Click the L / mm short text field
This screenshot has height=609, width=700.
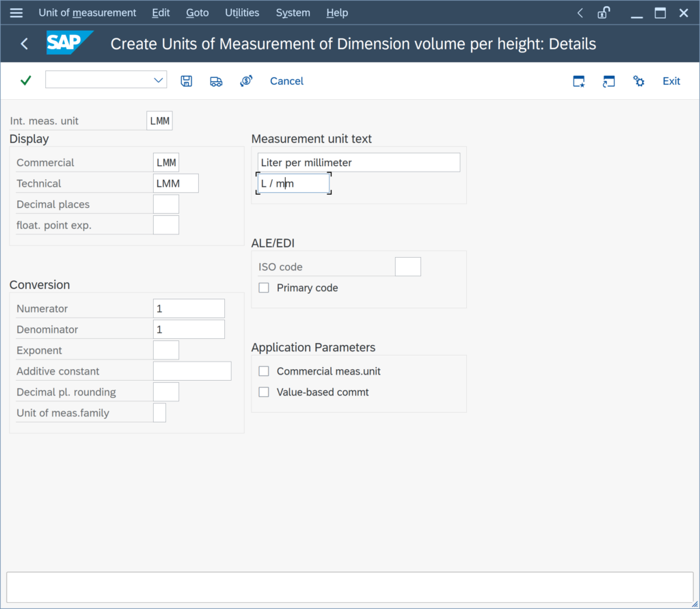pyautogui.click(x=294, y=183)
